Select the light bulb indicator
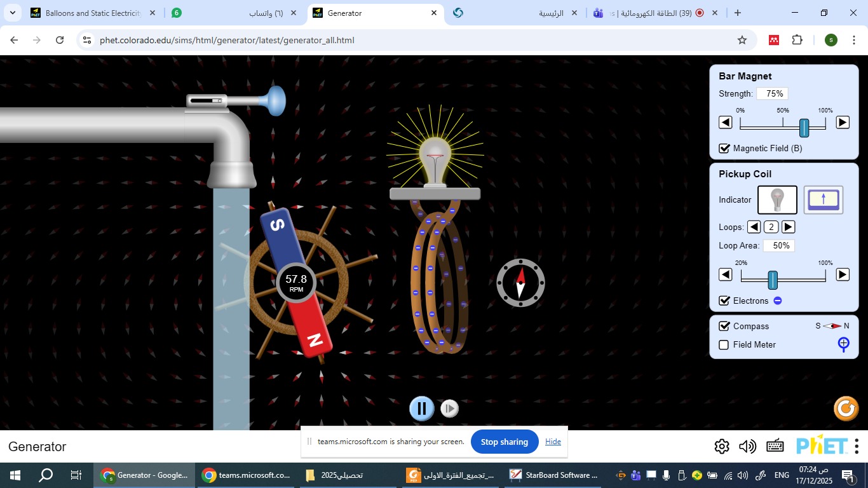This screenshot has height=488, width=868. tap(777, 200)
